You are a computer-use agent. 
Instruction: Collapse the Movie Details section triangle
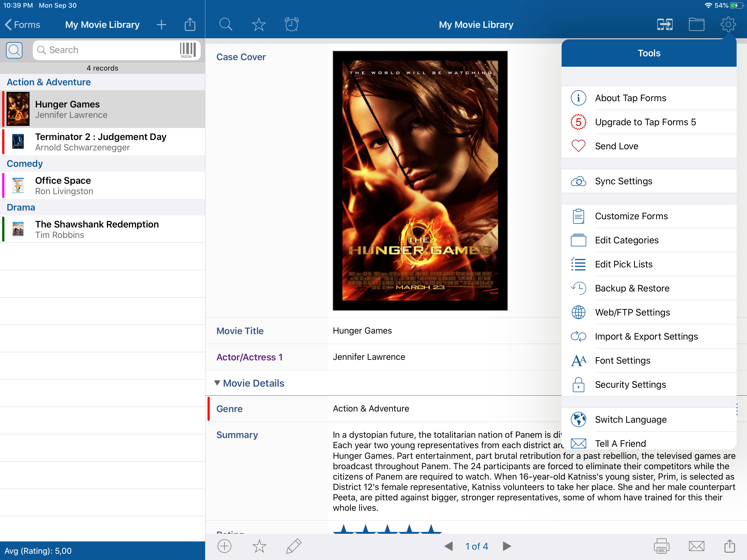[x=217, y=383]
